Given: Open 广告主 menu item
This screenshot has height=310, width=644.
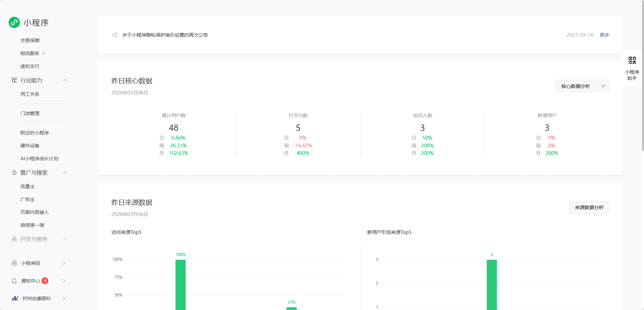Looking at the screenshot, I should click(28, 199).
